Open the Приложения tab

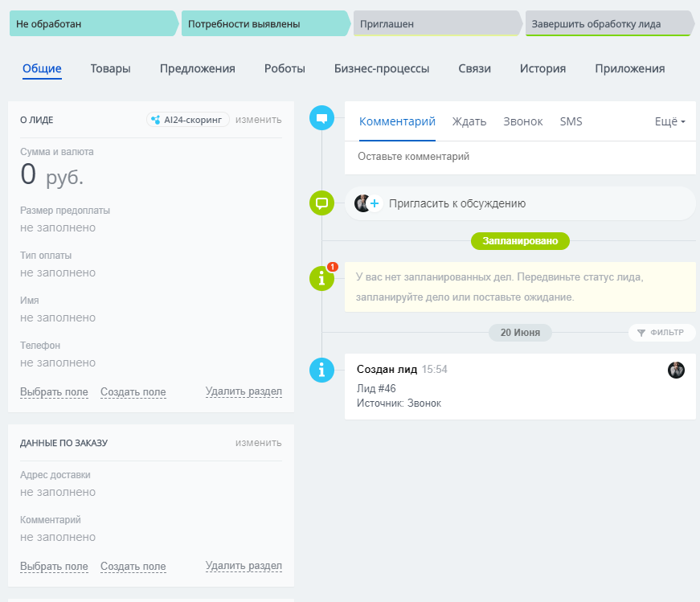coord(629,69)
